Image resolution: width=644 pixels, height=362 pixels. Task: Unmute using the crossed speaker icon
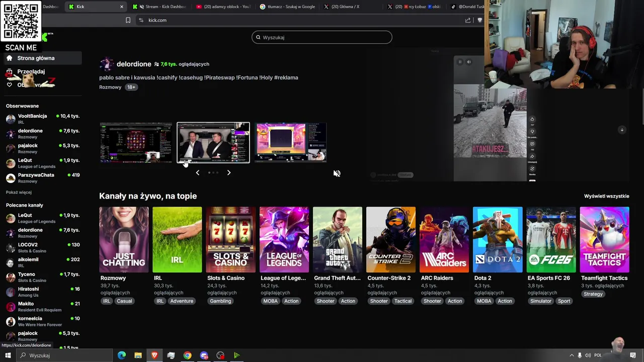point(337,173)
